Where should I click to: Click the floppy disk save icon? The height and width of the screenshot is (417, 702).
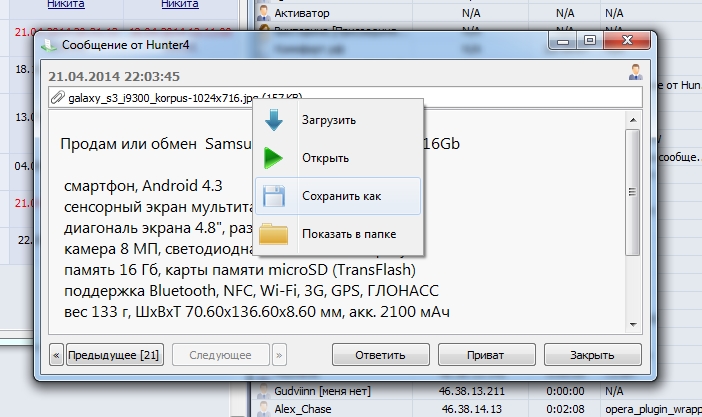[x=274, y=196]
